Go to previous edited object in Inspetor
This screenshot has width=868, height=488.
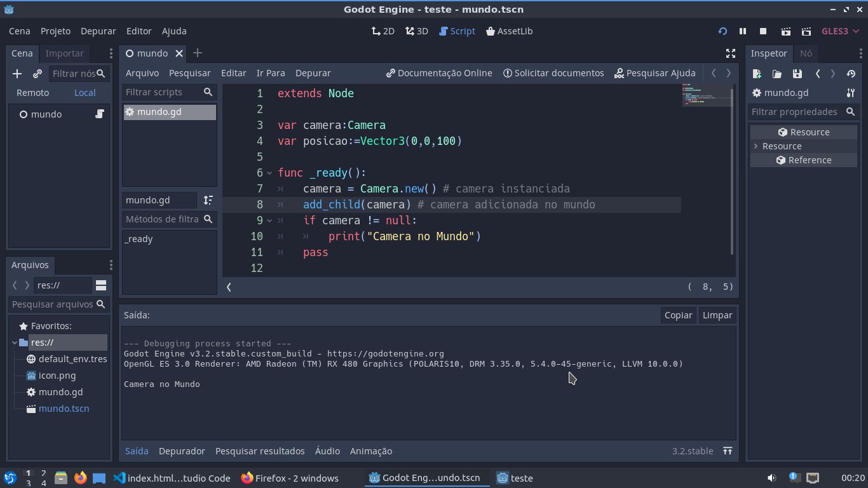[x=818, y=74]
